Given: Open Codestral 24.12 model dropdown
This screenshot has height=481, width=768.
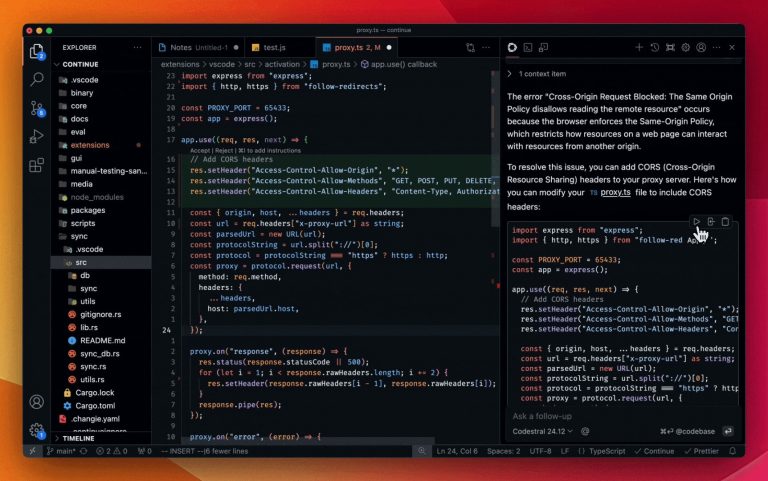Looking at the screenshot, I should click(542, 431).
